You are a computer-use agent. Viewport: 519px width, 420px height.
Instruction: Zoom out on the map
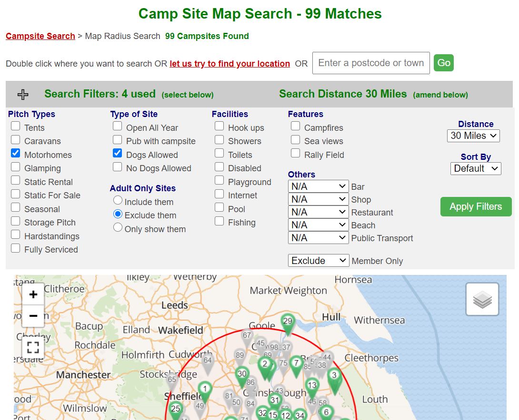click(33, 316)
